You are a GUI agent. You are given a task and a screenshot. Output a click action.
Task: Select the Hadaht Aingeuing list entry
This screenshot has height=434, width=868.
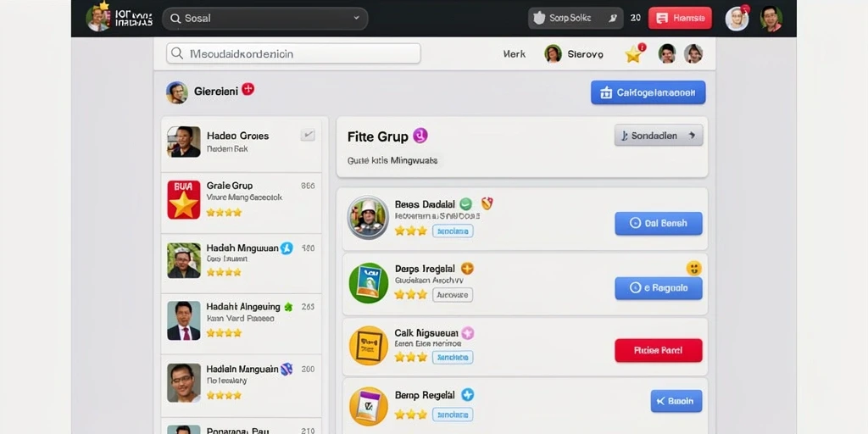tap(242, 324)
